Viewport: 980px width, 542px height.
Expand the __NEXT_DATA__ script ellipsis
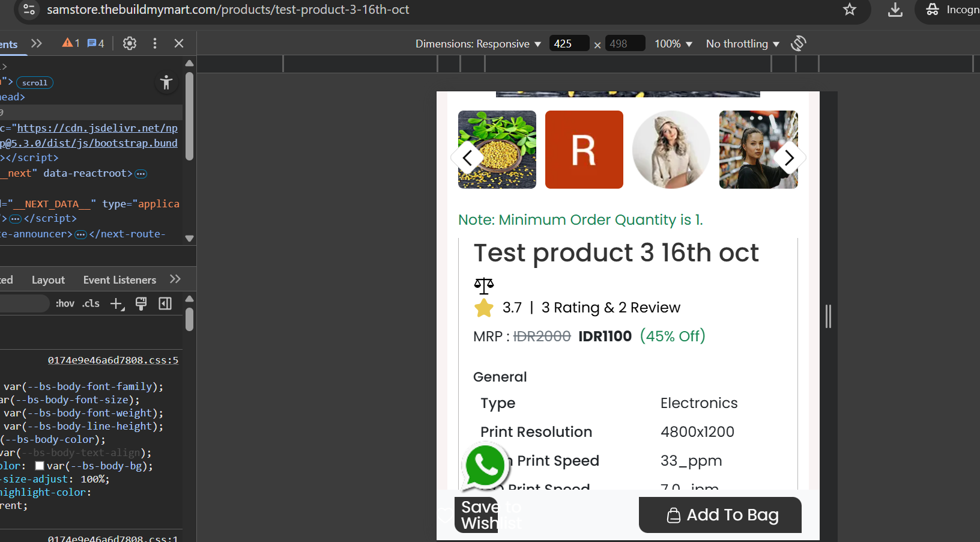click(16, 219)
